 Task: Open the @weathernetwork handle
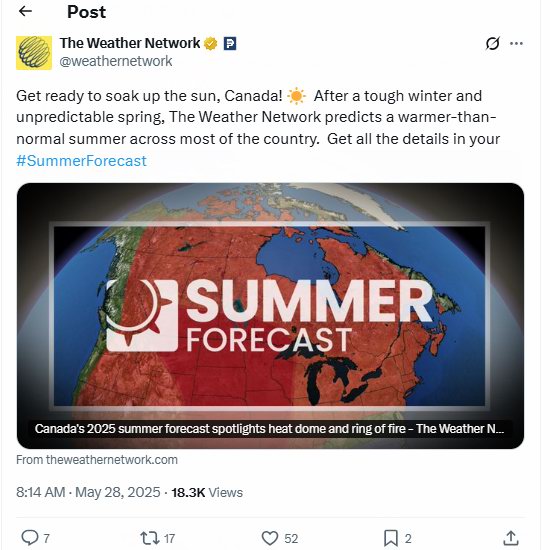[116, 61]
